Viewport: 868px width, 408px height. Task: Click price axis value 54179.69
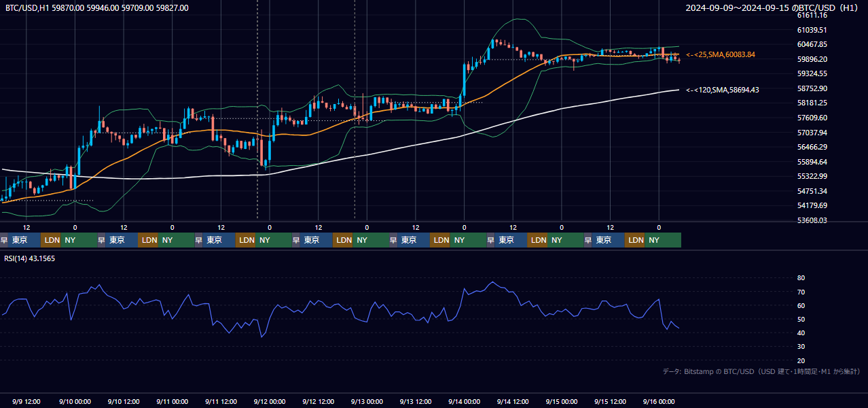pyautogui.click(x=812, y=205)
